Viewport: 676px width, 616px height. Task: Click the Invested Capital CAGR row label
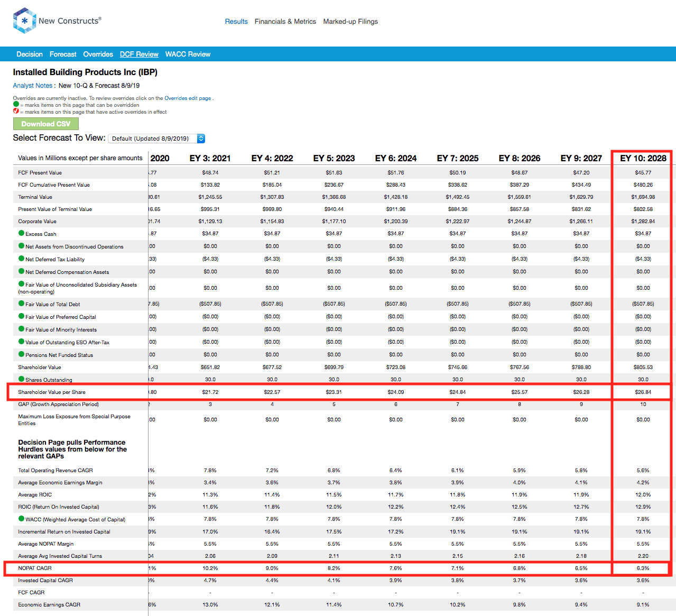point(45,581)
